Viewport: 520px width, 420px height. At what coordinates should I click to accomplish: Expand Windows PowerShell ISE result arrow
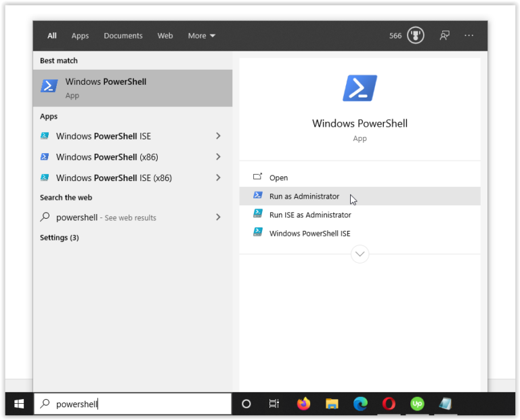(x=218, y=135)
